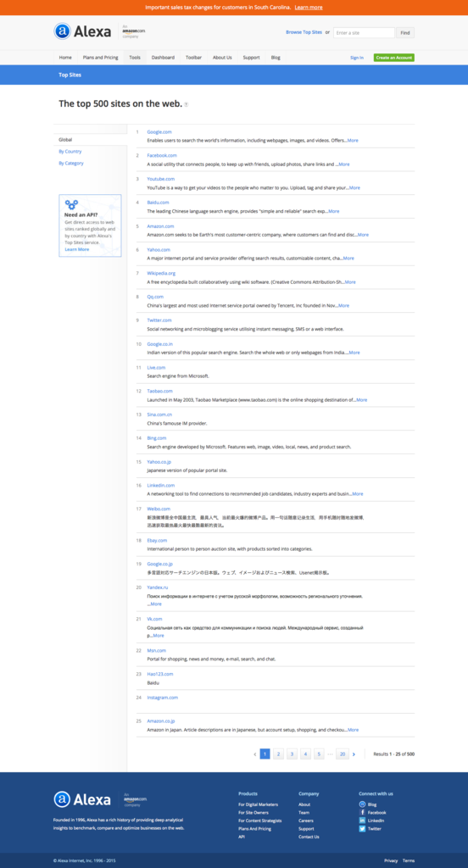Screen dimensions: 468x868
Task: Click Sign In link
Action: (x=357, y=58)
